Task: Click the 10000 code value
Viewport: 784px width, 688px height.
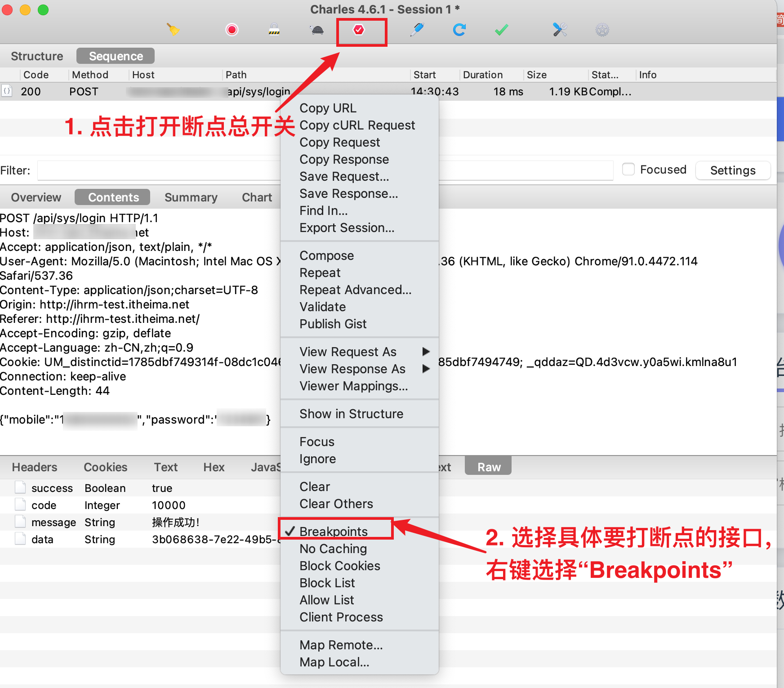Action: (x=169, y=505)
